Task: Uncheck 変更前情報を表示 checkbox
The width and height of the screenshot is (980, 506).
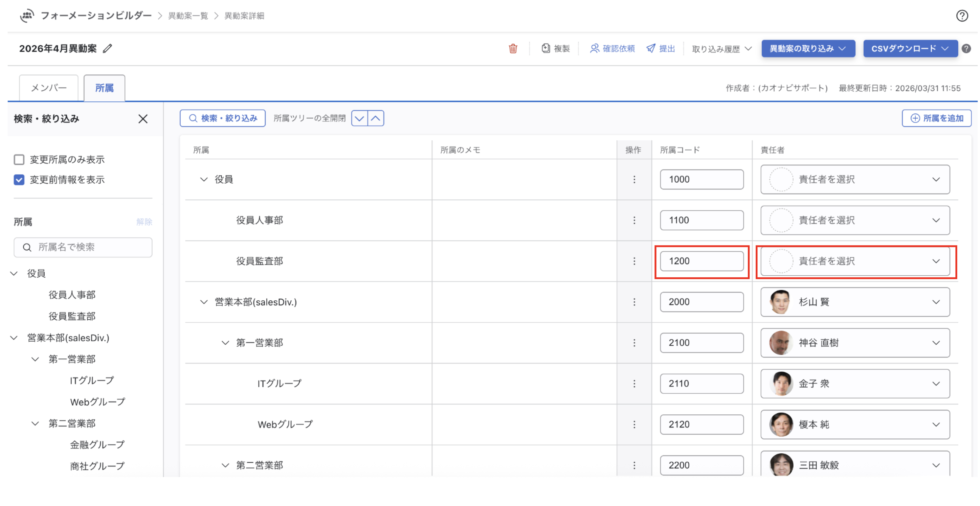Action: 19,180
